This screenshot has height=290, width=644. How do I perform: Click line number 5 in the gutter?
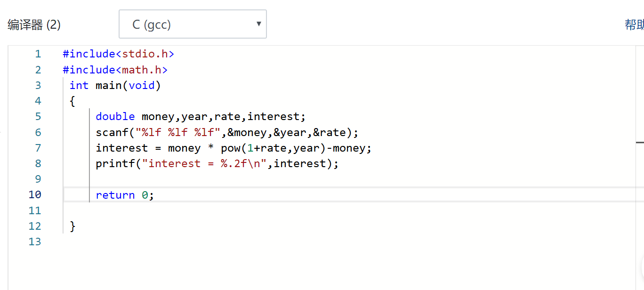[x=38, y=117]
